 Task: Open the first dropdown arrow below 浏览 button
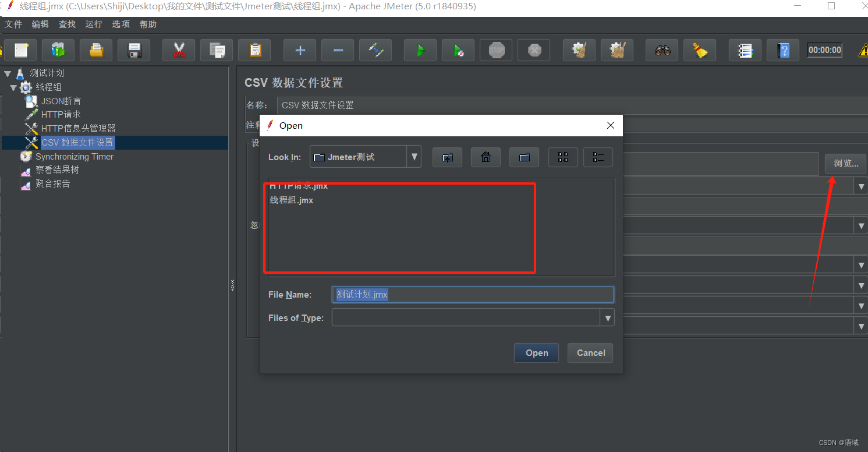coord(861,186)
